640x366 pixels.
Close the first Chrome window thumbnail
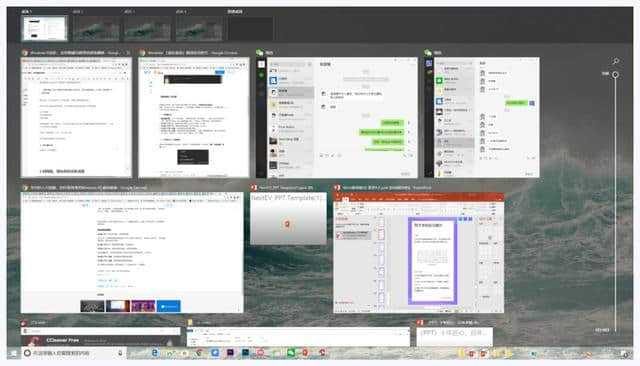[x=128, y=53]
